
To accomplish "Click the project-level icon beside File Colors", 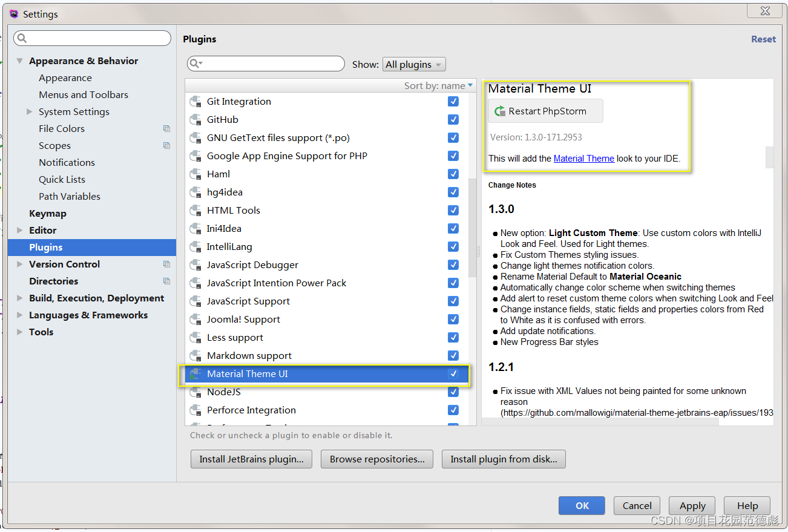I will point(166,129).
